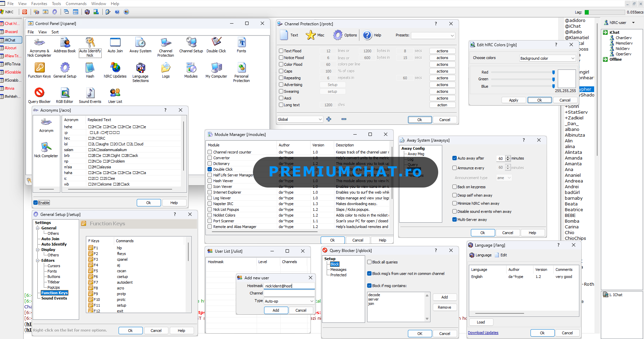Open Channel Protection icon in Control Panel

click(x=166, y=47)
